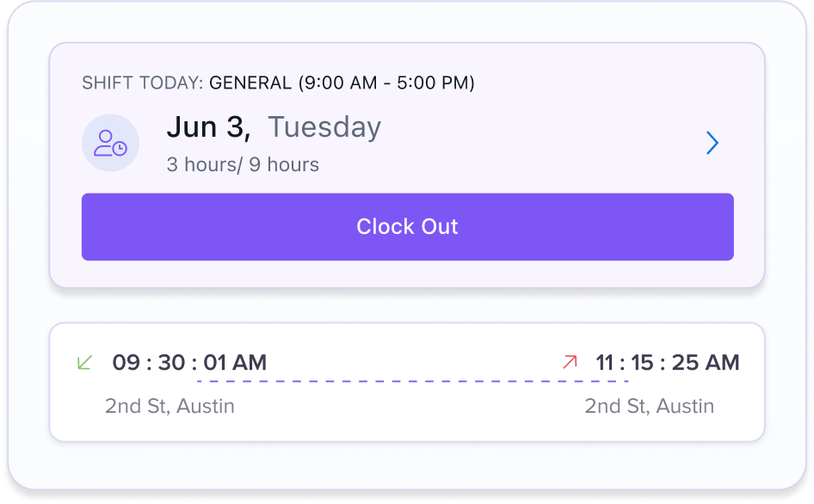Click the clock-in/clock-out log card
The width and height of the screenshot is (814, 504).
coord(407,383)
